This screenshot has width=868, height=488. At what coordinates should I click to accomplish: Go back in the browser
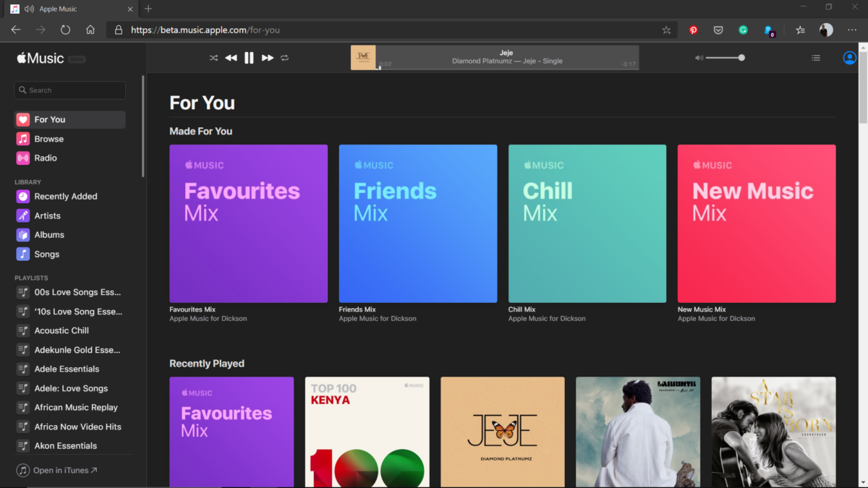click(16, 30)
